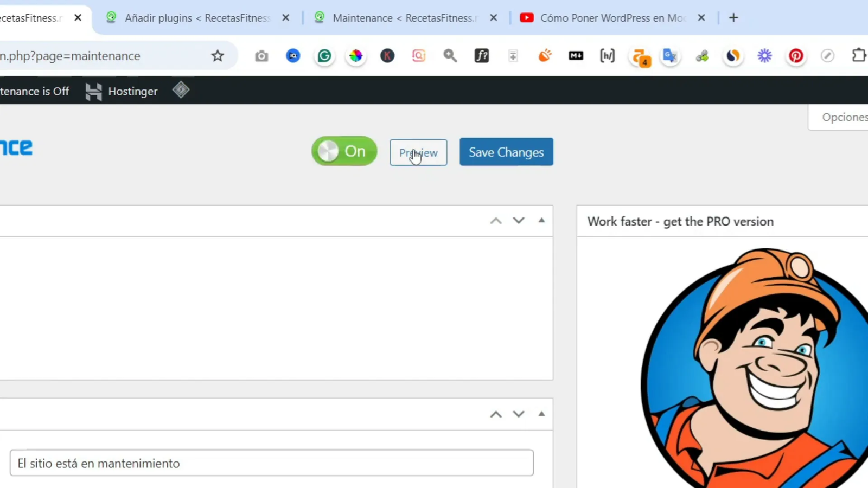Screen dimensions: 868x488
Task: Collapse the bottom panel using its triangle
Action: click(541, 414)
